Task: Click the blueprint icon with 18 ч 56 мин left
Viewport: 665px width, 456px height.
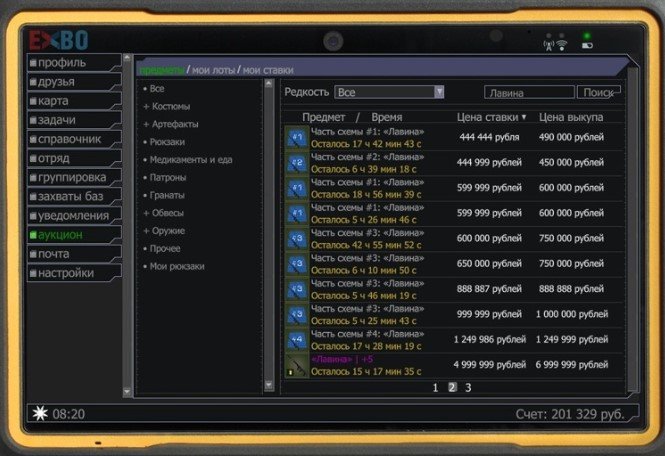Action: click(x=297, y=188)
